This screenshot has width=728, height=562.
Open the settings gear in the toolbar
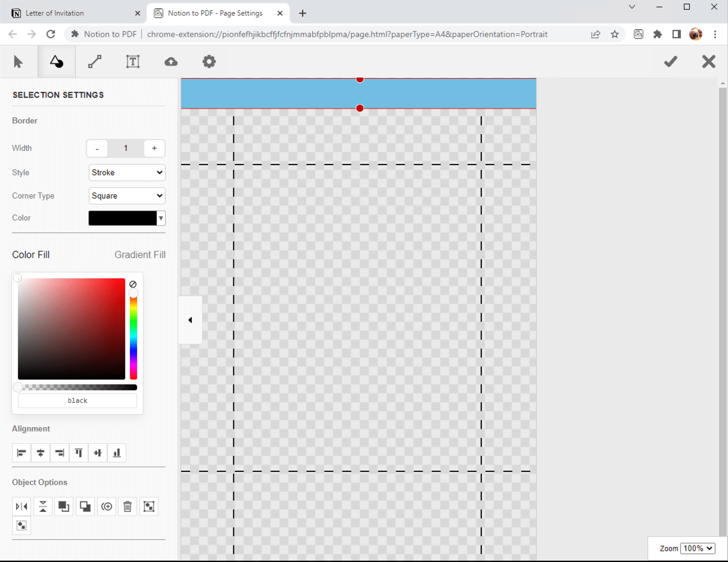click(209, 61)
